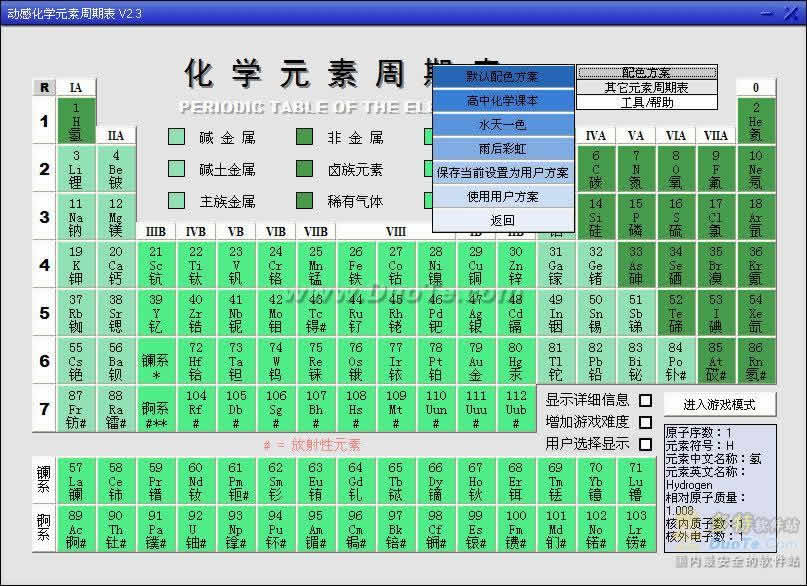Select the Magnesium (Mg) element cell
The image size is (807, 586).
[x=116, y=217]
